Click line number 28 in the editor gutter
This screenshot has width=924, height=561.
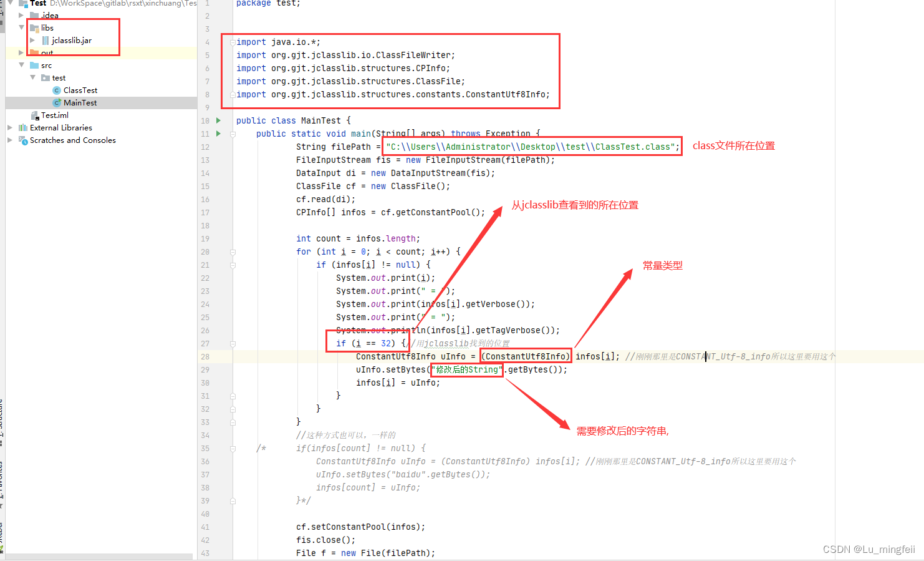(x=205, y=356)
